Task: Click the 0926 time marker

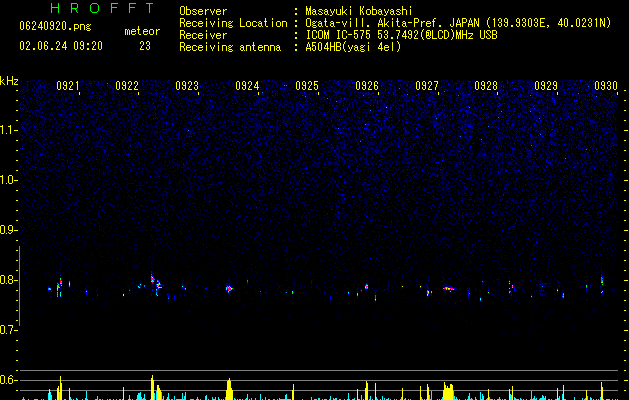Action: pos(367,86)
